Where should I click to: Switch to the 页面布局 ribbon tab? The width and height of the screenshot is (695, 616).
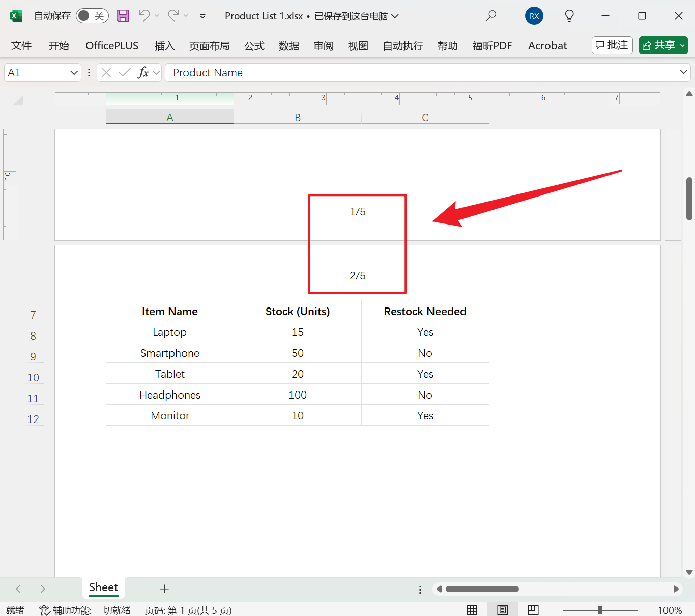pos(209,45)
